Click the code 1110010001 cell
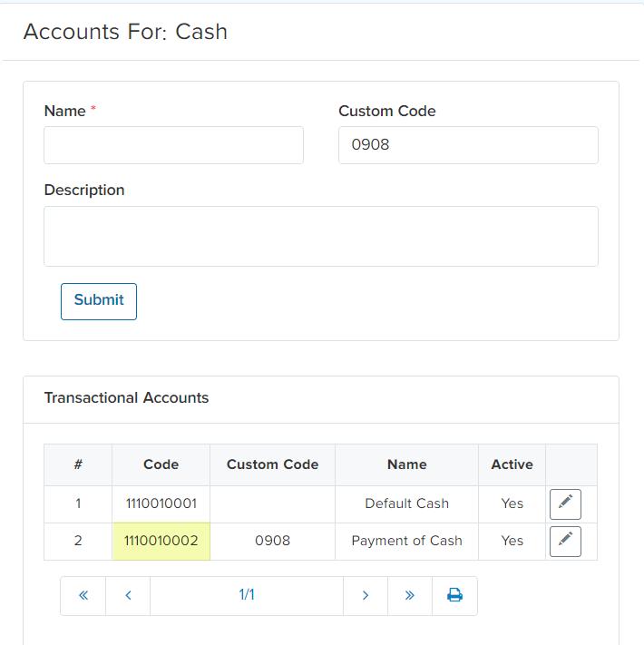The height and width of the screenshot is (645, 644). pyautogui.click(x=161, y=503)
